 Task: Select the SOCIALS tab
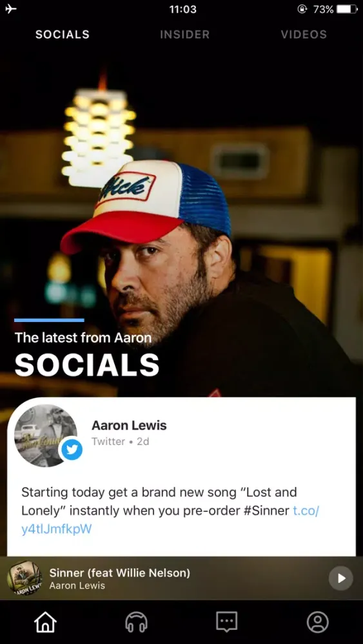pyautogui.click(x=63, y=35)
